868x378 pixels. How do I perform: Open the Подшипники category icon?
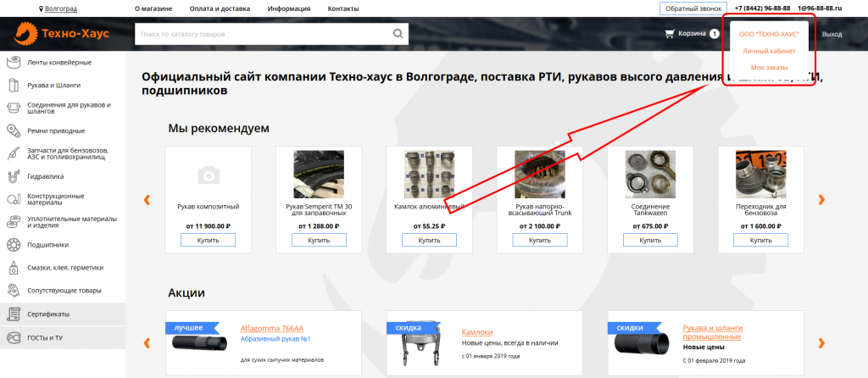tap(14, 245)
